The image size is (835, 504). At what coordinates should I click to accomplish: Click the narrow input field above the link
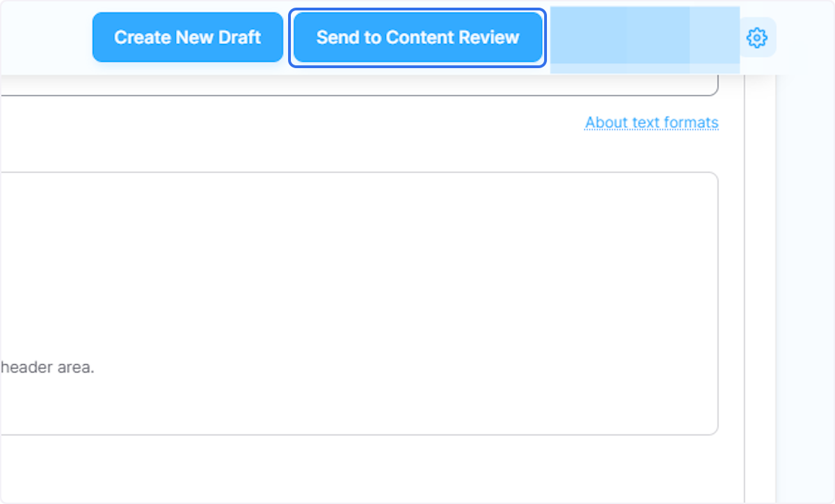[x=348, y=83]
